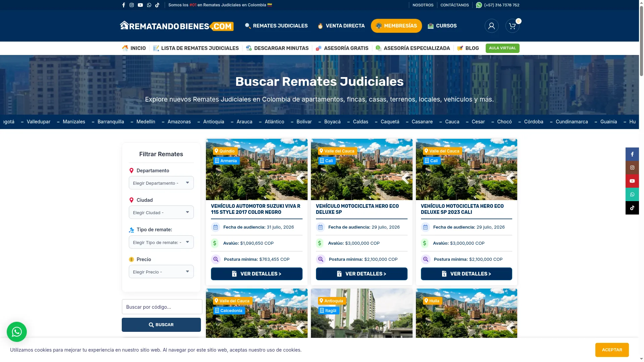Open TikTok icon in top bar

[157, 5]
